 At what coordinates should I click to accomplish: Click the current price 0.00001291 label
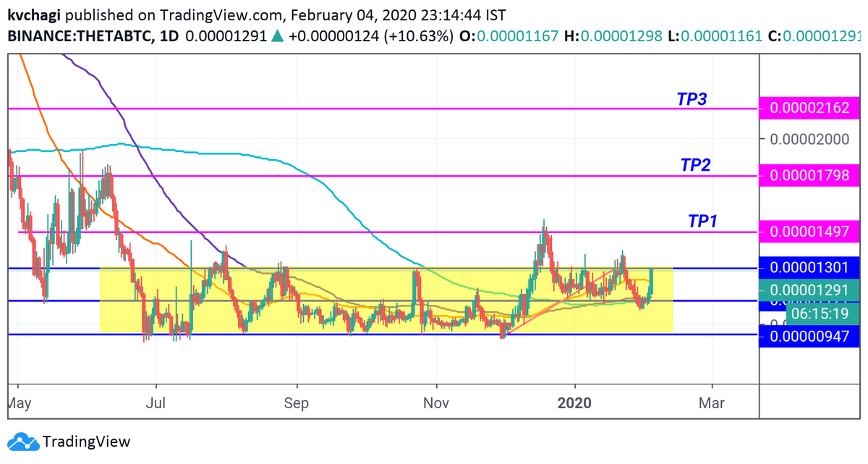(809, 291)
